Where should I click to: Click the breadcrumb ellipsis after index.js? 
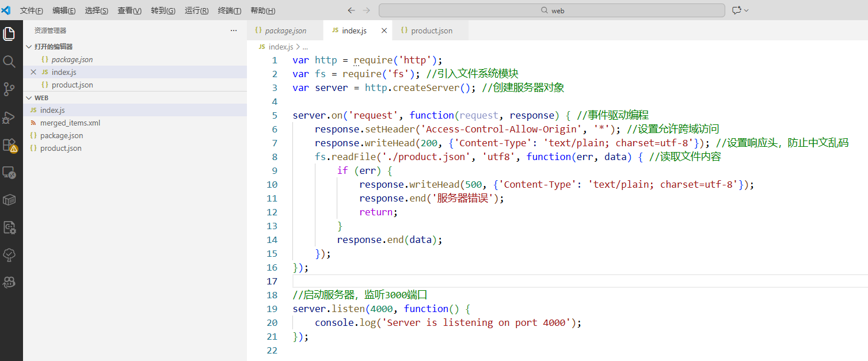pyautogui.click(x=305, y=47)
